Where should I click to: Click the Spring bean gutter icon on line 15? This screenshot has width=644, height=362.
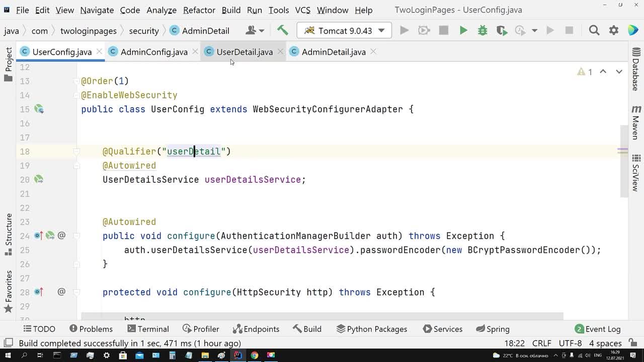[39, 109]
